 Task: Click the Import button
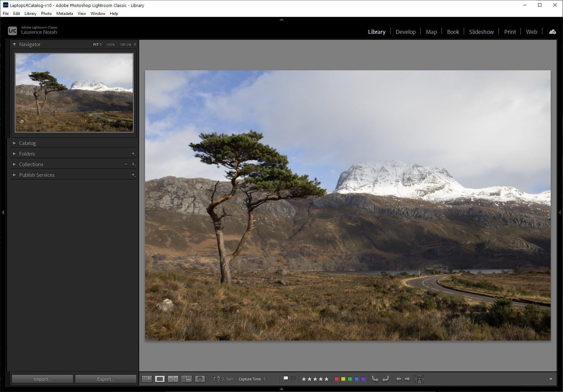coord(42,379)
